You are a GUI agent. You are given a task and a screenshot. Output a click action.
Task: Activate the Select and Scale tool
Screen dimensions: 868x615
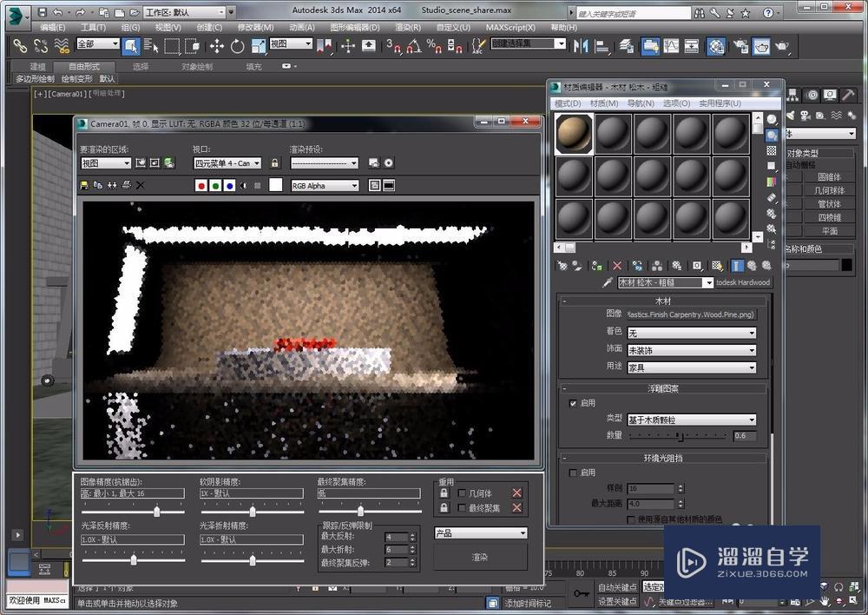tap(258, 46)
